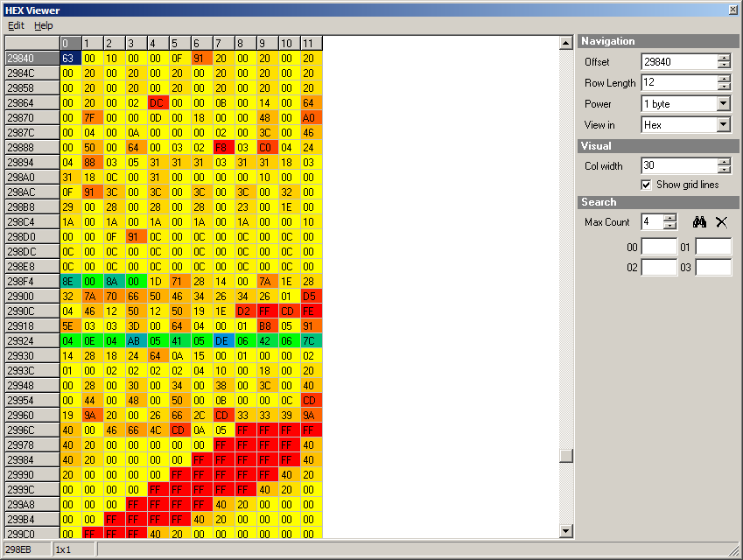
Task: Select cell 88 in row 29894
Action: coord(93,162)
